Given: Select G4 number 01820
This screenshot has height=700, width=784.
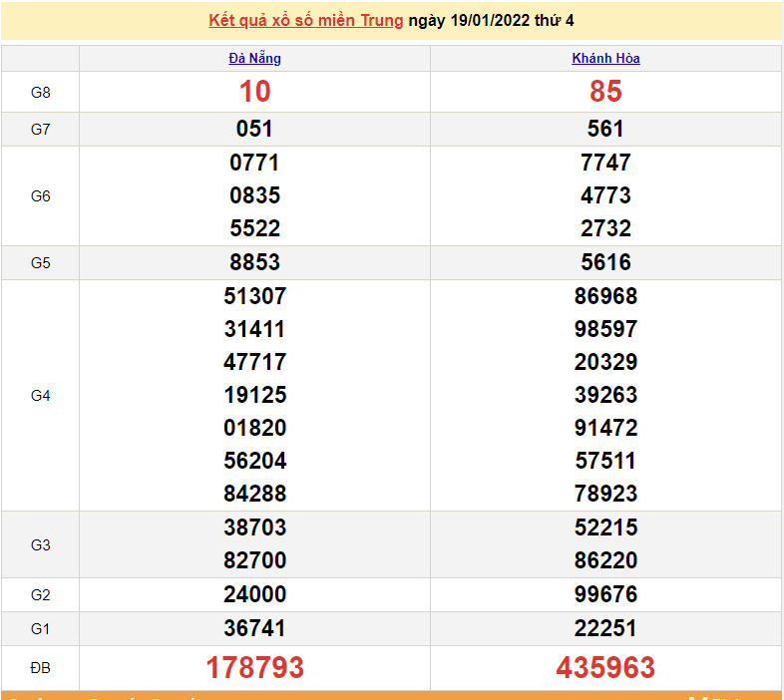Looking at the screenshot, I should pos(255,429).
